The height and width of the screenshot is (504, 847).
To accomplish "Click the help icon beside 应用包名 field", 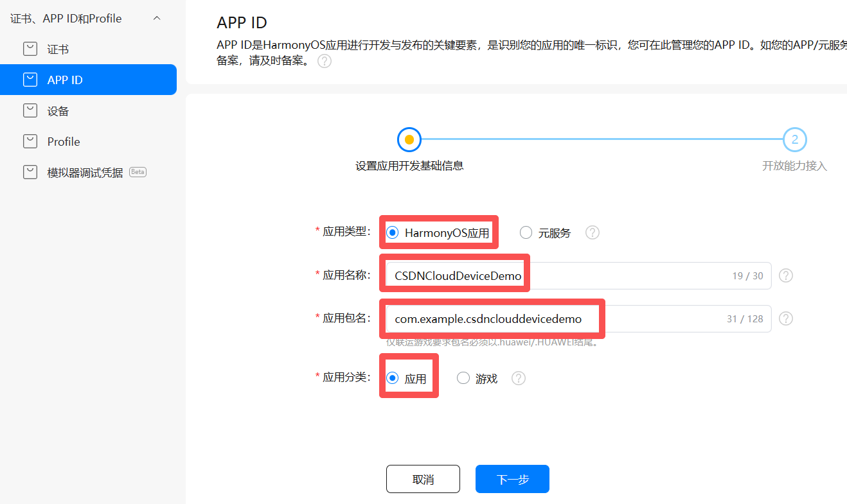I will point(786,318).
